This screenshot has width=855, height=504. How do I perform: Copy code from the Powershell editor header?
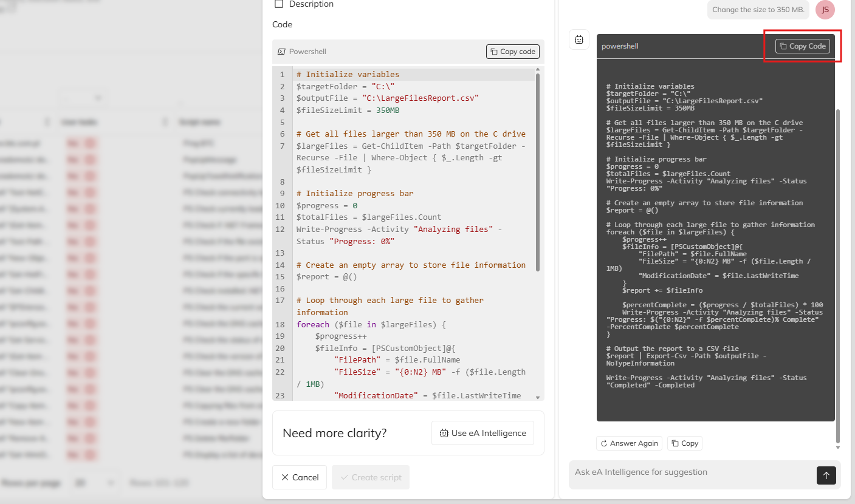(512, 52)
